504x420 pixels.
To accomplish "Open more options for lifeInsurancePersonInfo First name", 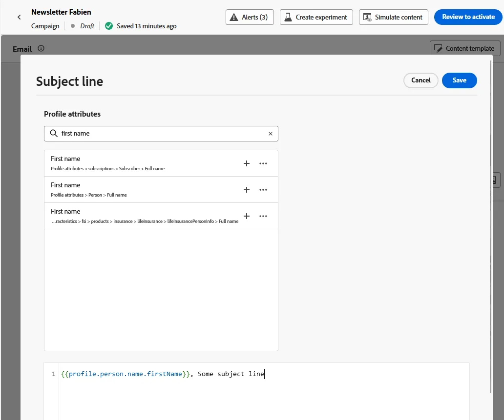I will tap(263, 216).
